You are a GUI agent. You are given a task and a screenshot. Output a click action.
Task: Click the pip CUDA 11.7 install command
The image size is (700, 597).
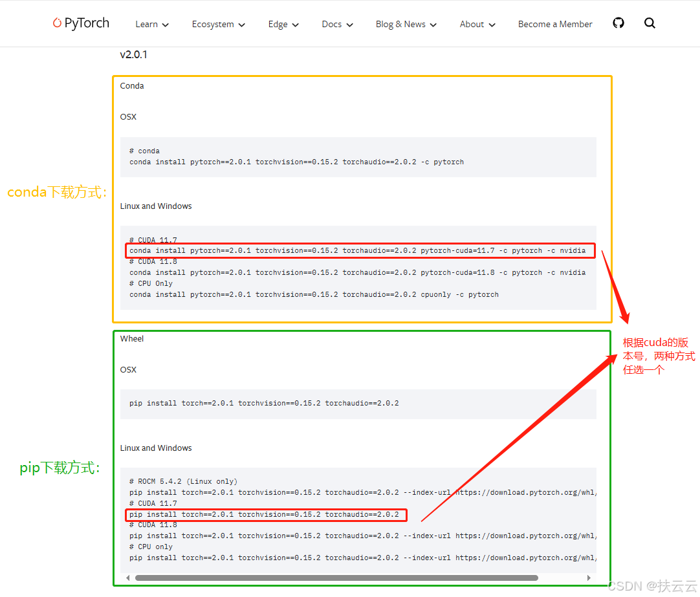click(264, 514)
